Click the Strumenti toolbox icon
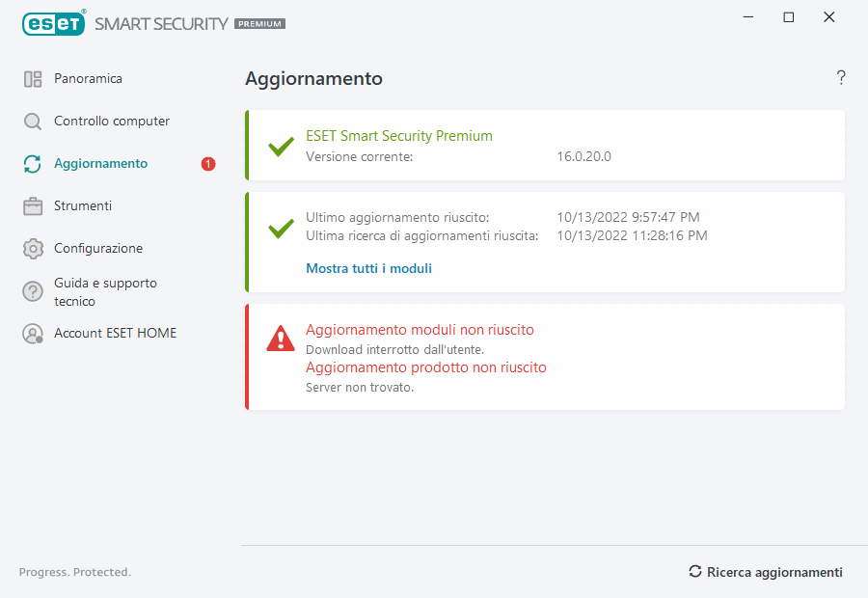Viewport: 868px width, 598px height. (x=33, y=206)
